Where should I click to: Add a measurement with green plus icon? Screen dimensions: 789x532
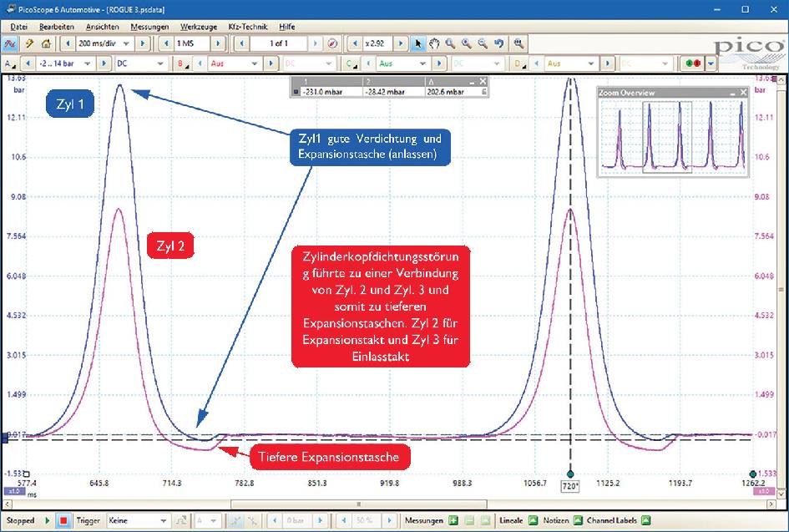click(x=453, y=520)
